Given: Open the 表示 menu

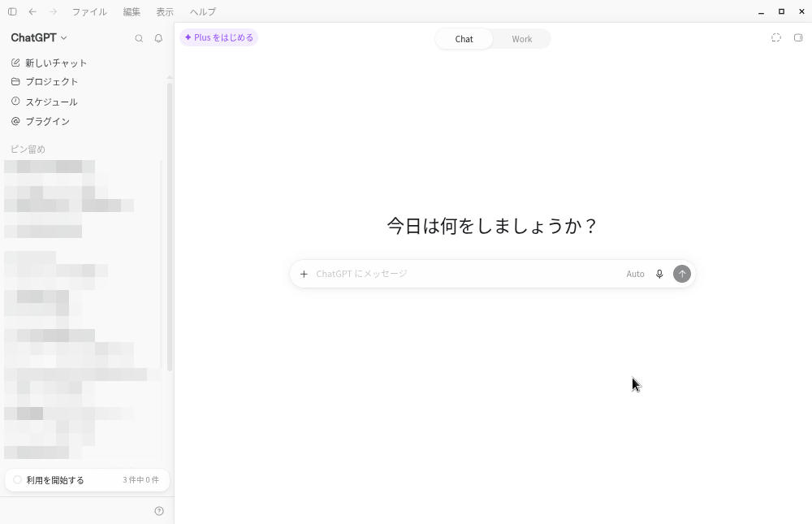Looking at the screenshot, I should click(165, 11).
